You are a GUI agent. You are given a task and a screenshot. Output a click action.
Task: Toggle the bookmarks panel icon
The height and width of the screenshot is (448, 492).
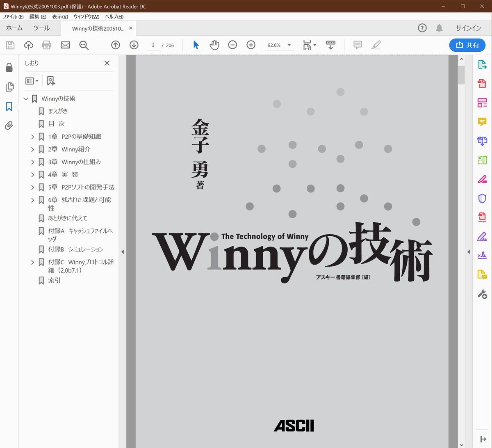coord(9,107)
